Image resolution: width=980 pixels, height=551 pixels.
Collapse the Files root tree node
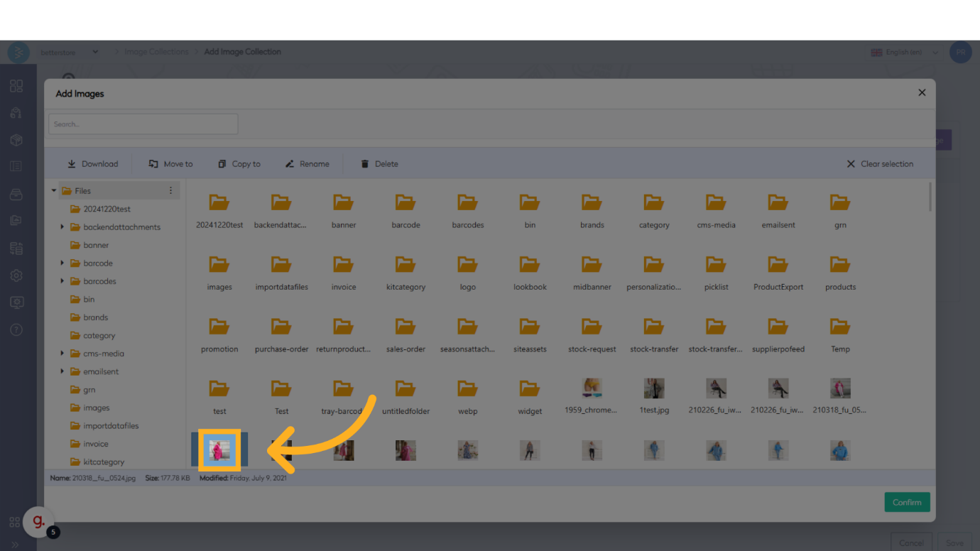(x=54, y=191)
